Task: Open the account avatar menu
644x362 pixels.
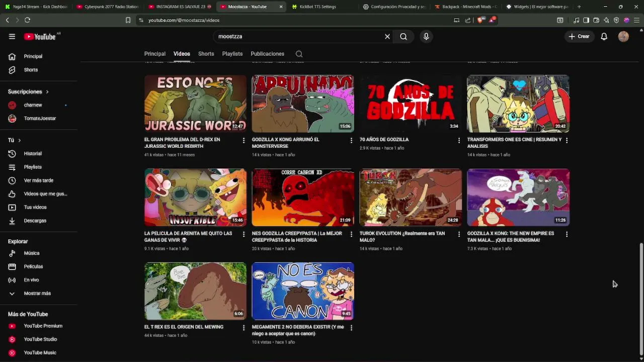Action: pyautogui.click(x=623, y=36)
